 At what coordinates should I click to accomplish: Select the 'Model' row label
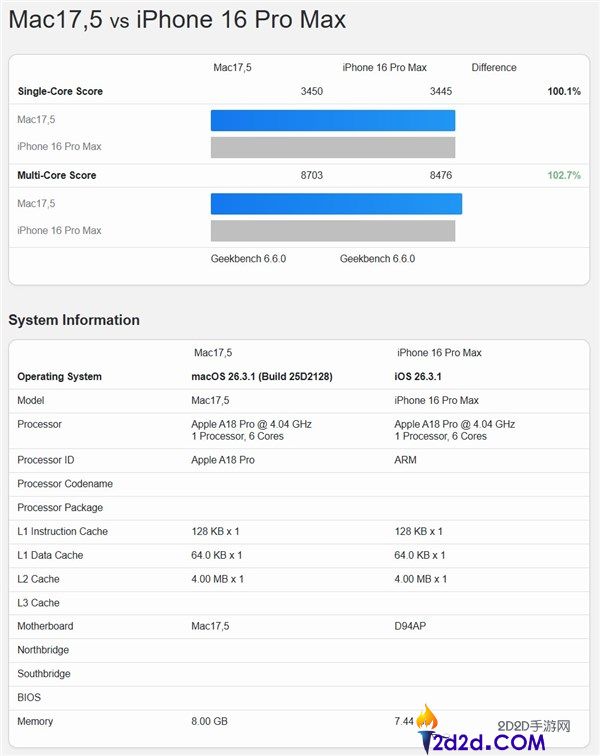(30, 400)
